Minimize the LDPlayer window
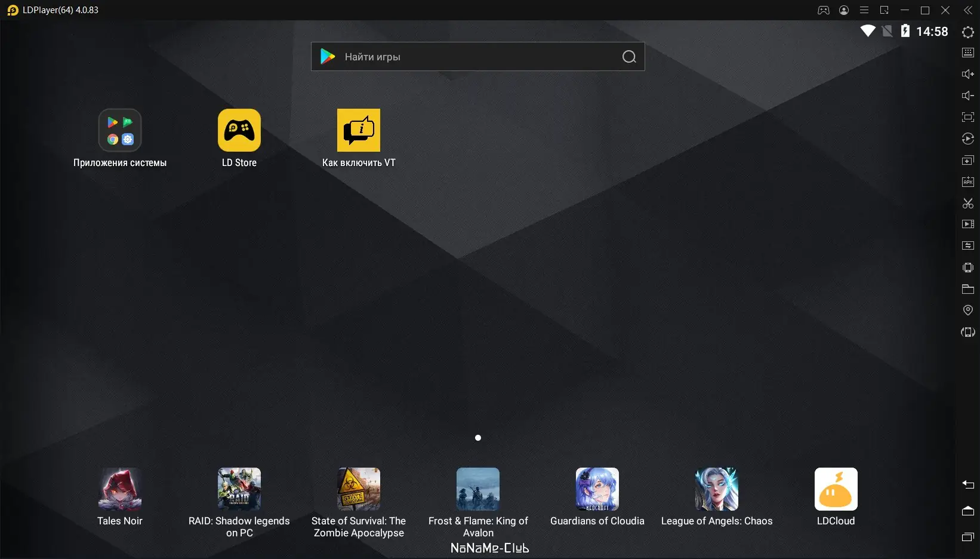Image resolution: width=980 pixels, height=559 pixels. click(x=905, y=10)
